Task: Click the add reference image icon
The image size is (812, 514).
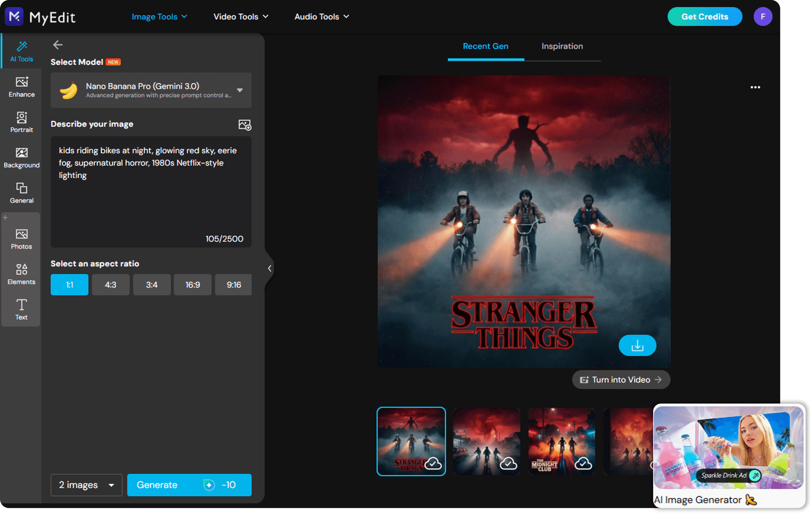Action: tap(244, 124)
